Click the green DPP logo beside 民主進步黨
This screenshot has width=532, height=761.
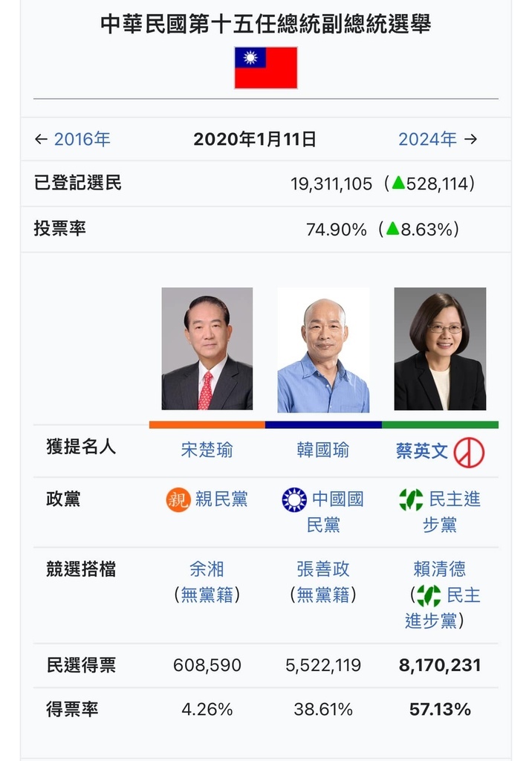(411, 500)
